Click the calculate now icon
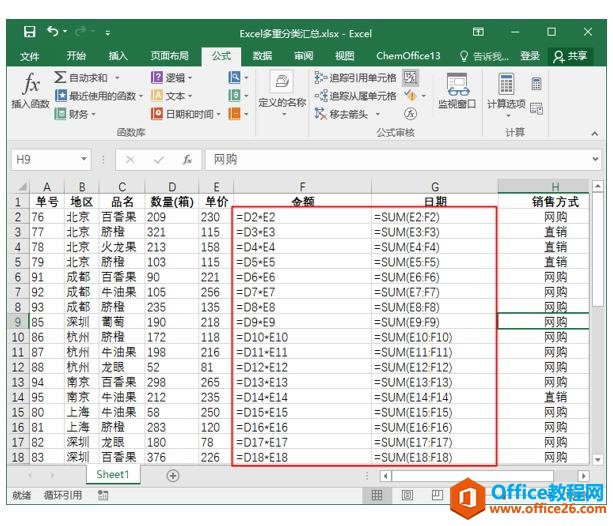Screen dimensions: 613x526 point(536,83)
